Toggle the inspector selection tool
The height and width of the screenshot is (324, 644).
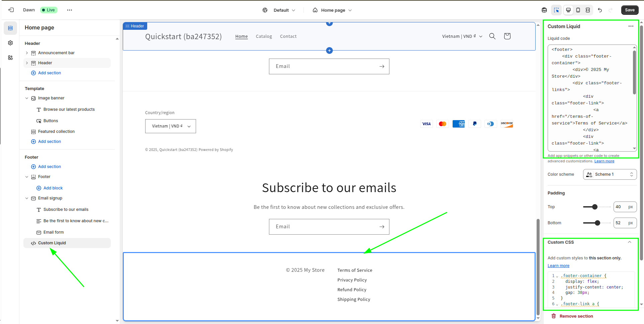click(x=556, y=10)
